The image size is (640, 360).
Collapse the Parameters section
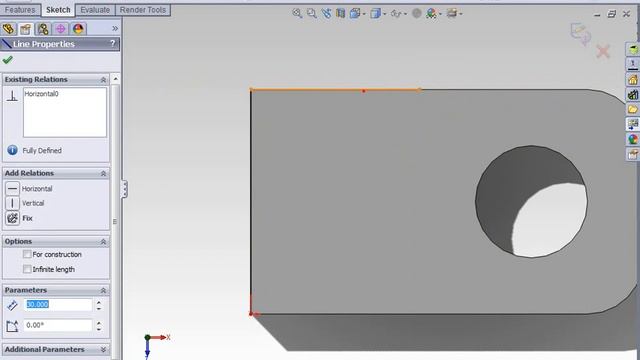pos(103,290)
